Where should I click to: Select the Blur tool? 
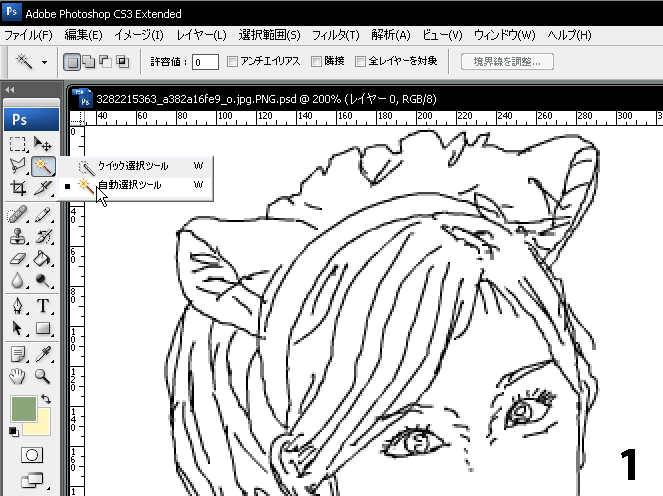(17, 280)
